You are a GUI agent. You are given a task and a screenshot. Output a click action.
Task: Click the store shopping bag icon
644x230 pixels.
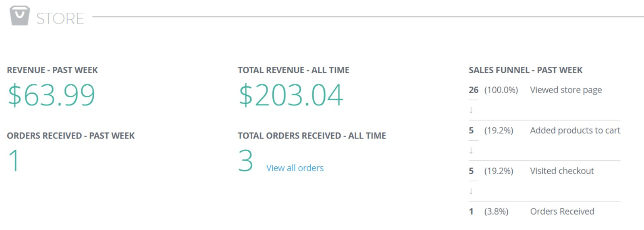point(19,16)
